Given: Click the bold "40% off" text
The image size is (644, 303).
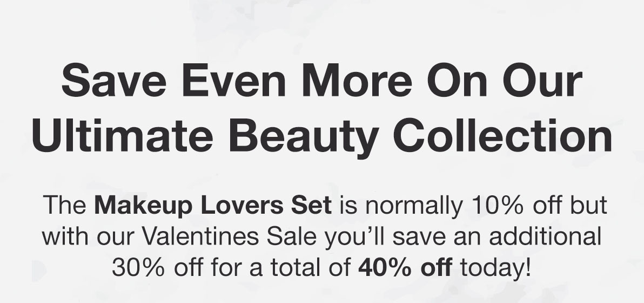Looking at the screenshot, I should coord(405,268).
